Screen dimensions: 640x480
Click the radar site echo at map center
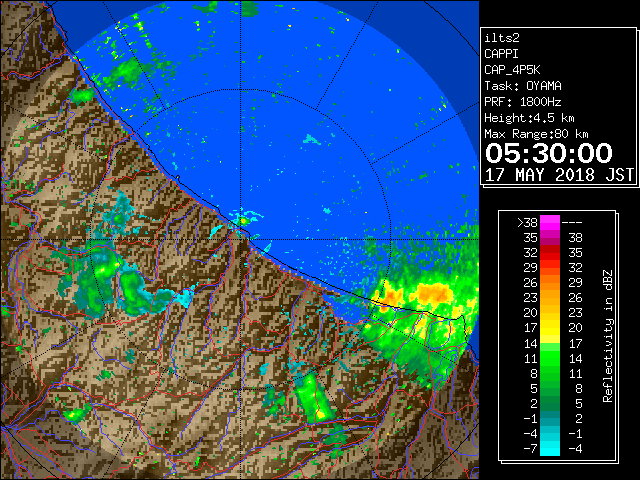click(243, 221)
